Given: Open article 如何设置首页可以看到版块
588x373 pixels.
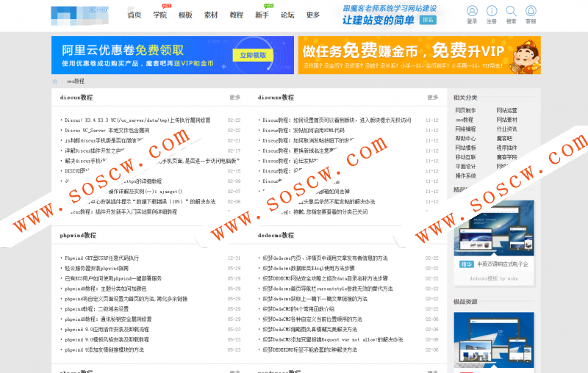Looking at the screenshot, I should point(337,120).
